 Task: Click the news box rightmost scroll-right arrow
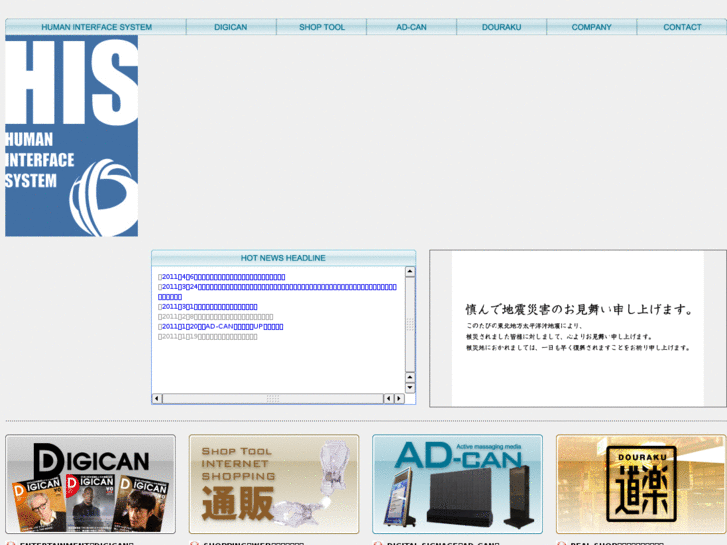[x=399, y=398]
